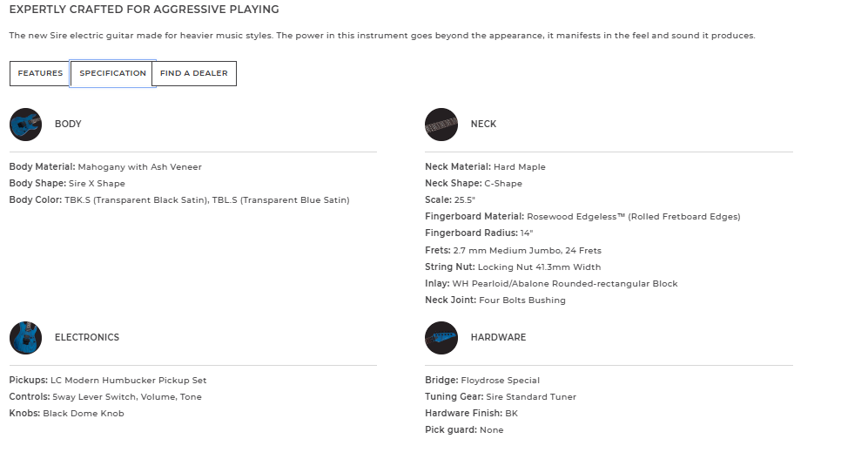Select the Specification tab

coord(112,74)
